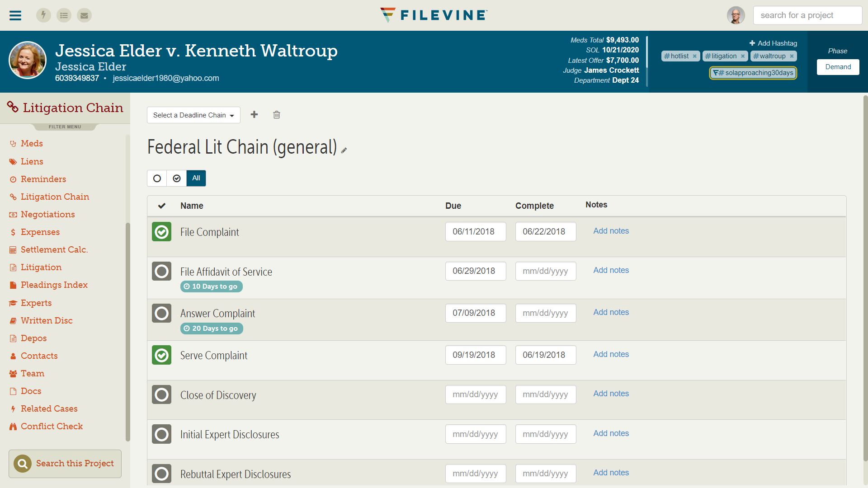Click the Written Disc book icon
Viewport: 868px width, 488px height.
[x=13, y=321]
